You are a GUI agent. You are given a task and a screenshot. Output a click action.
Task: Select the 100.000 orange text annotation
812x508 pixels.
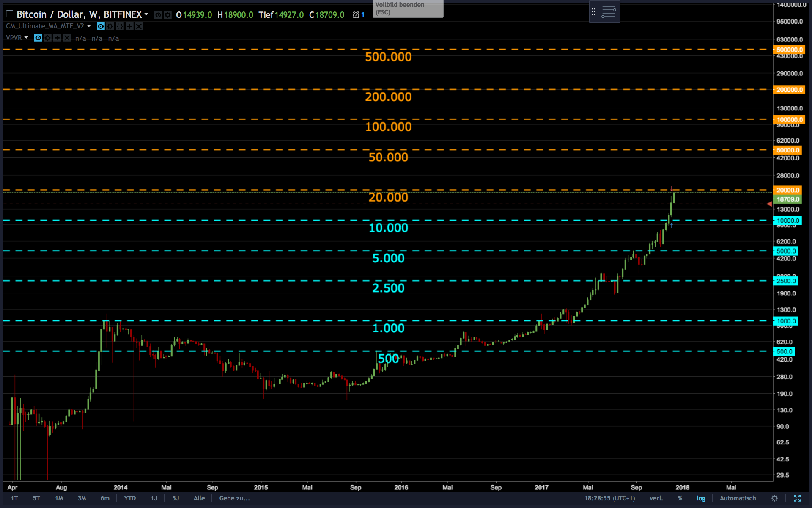(388, 127)
